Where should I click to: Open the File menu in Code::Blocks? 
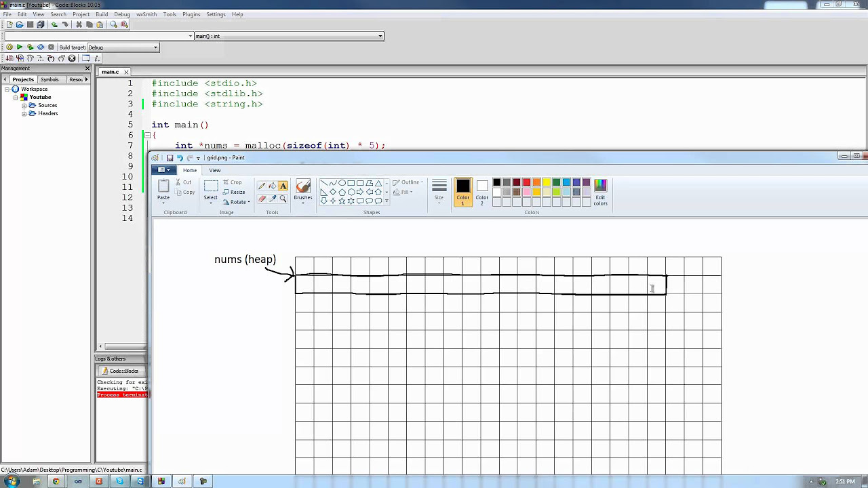[7, 14]
